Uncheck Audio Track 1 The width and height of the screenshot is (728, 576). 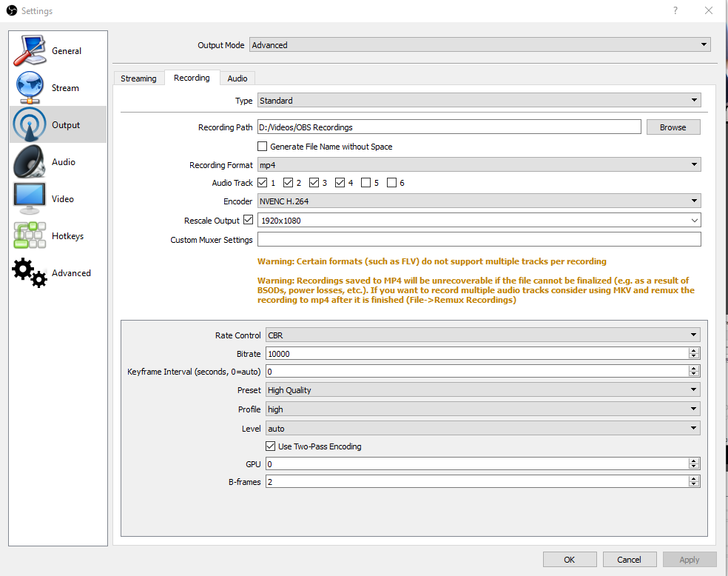263,183
